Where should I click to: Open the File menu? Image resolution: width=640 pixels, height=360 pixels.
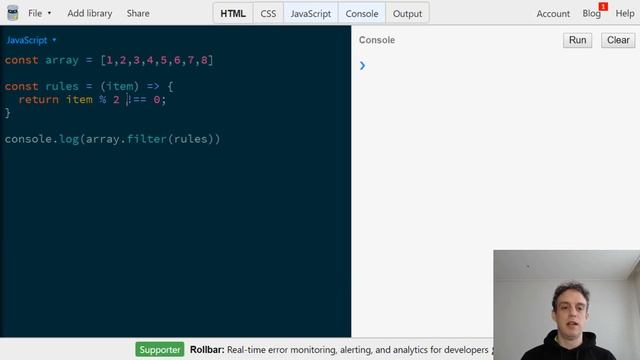click(39, 13)
